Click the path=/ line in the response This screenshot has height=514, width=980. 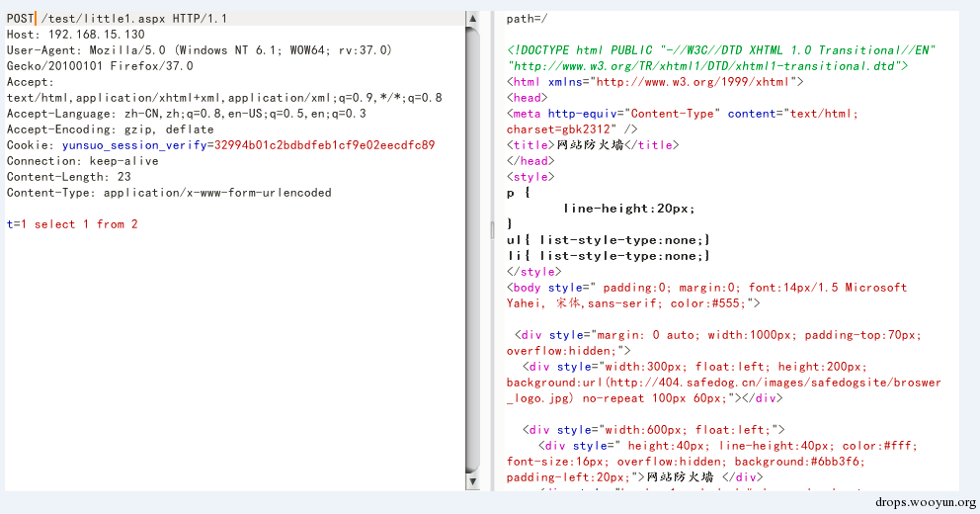coord(527,19)
